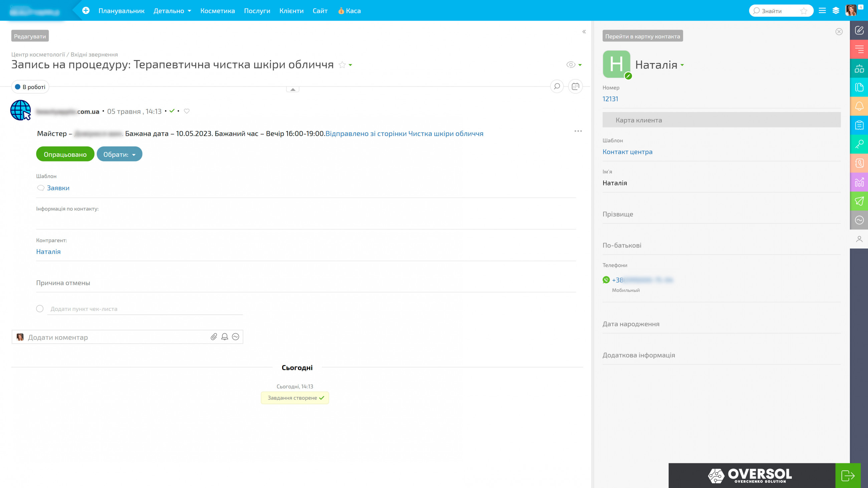Screen dimensions: 868x488
Task: Click the paperclip attach icon in comment box
Action: click(214, 337)
